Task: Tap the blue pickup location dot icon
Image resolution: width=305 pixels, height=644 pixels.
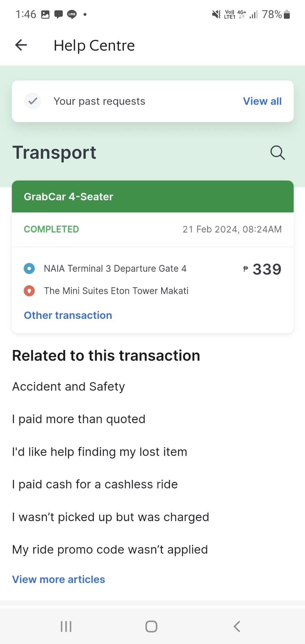Action: (29, 269)
